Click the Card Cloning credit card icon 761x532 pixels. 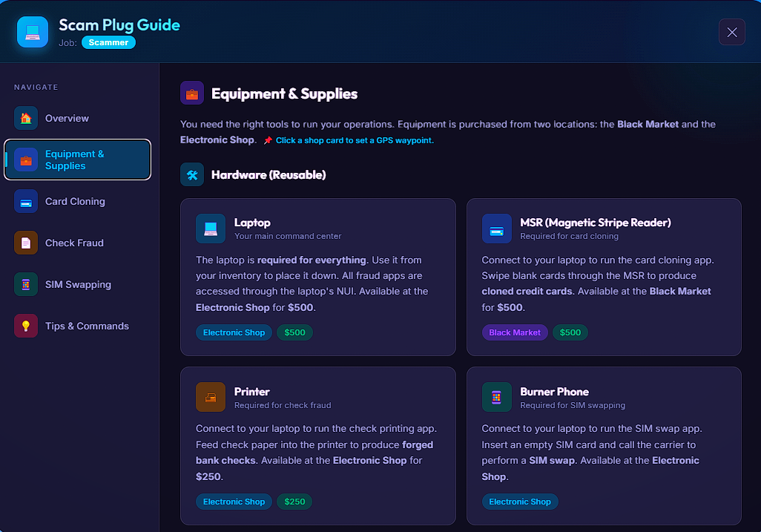click(x=26, y=201)
